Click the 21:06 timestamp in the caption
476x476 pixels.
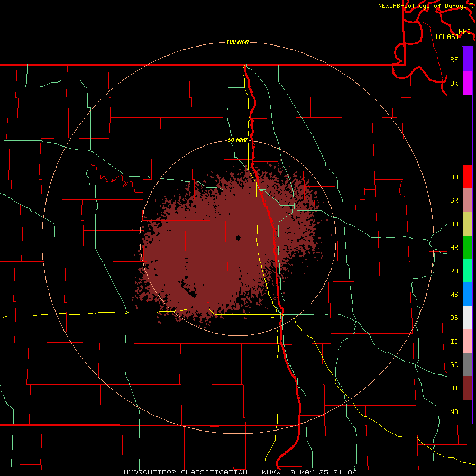[344, 472]
